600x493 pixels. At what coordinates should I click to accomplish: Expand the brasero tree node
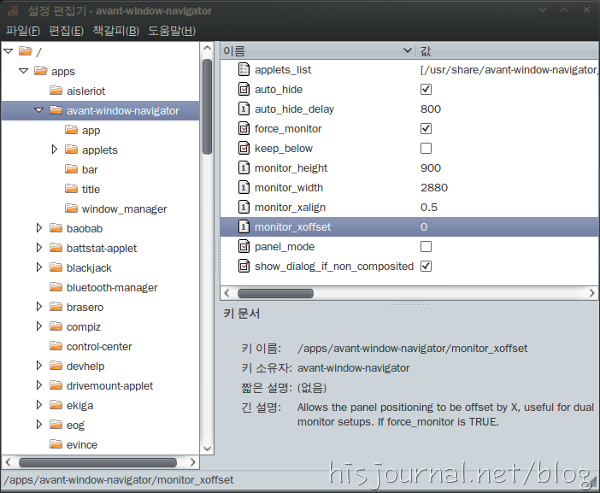click(39, 307)
